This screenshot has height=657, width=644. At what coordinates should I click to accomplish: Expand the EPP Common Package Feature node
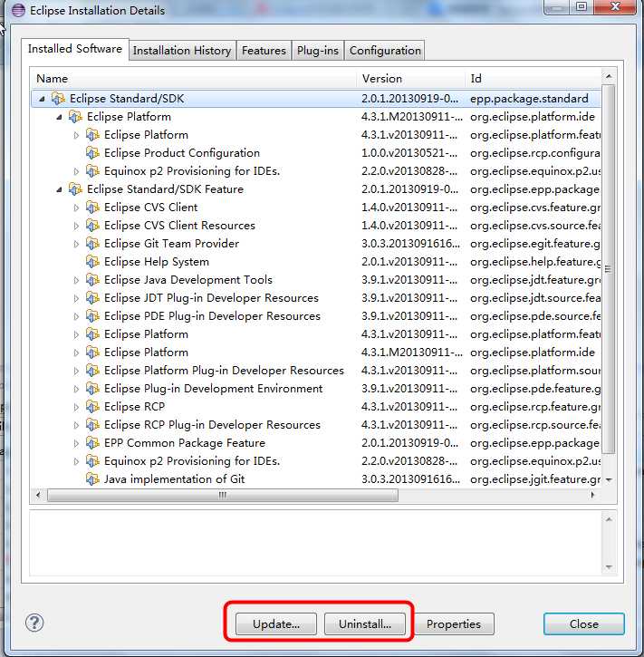point(76,443)
